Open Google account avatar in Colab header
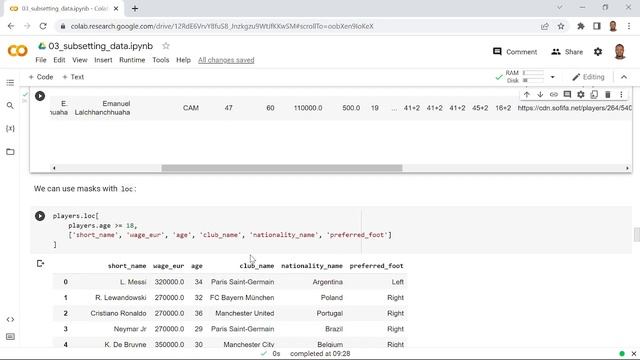Image resolution: width=640 pixels, height=360 pixels. point(620,52)
